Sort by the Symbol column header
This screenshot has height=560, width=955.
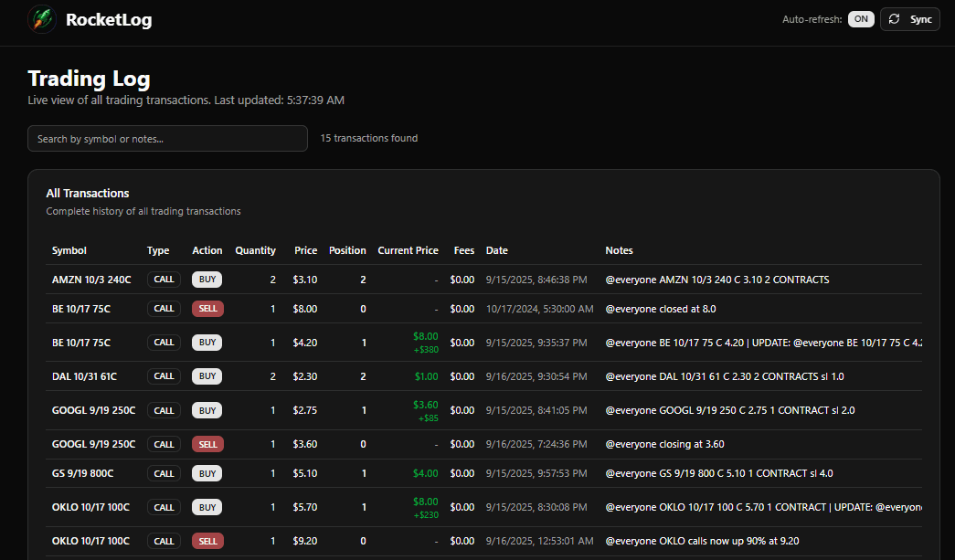coord(69,250)
